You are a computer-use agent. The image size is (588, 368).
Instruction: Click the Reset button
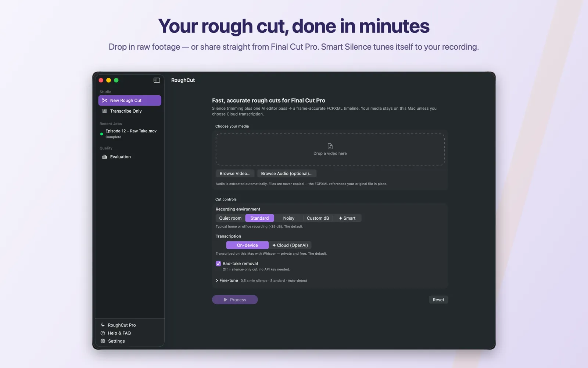[438, 300]
